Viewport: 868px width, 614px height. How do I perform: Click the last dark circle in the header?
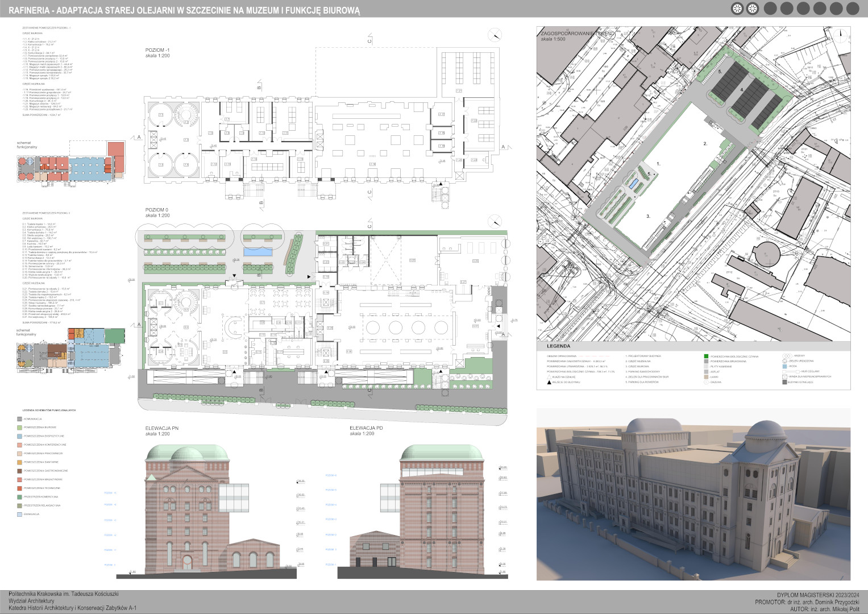[853, 9]
